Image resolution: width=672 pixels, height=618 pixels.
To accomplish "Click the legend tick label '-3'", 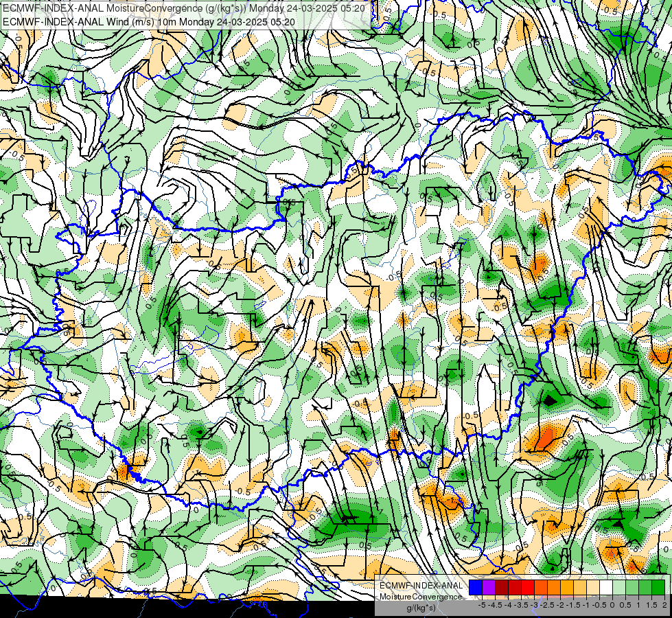I will 535,605.
